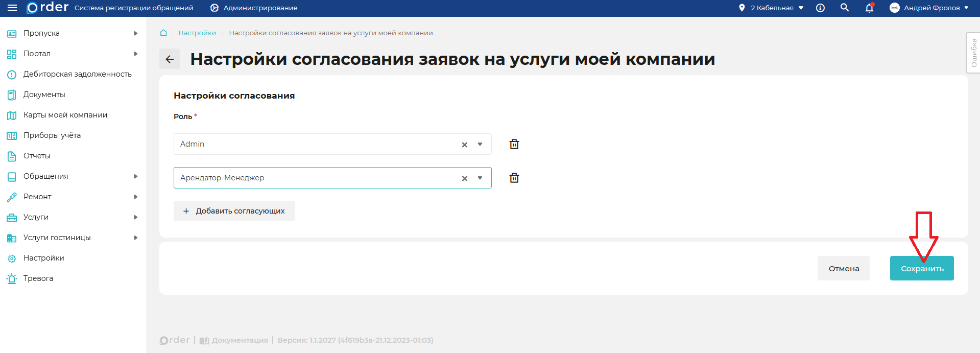Open the Ошибка side tab
Viewport: 980px width, 353px height.
[x=973, y=53]
